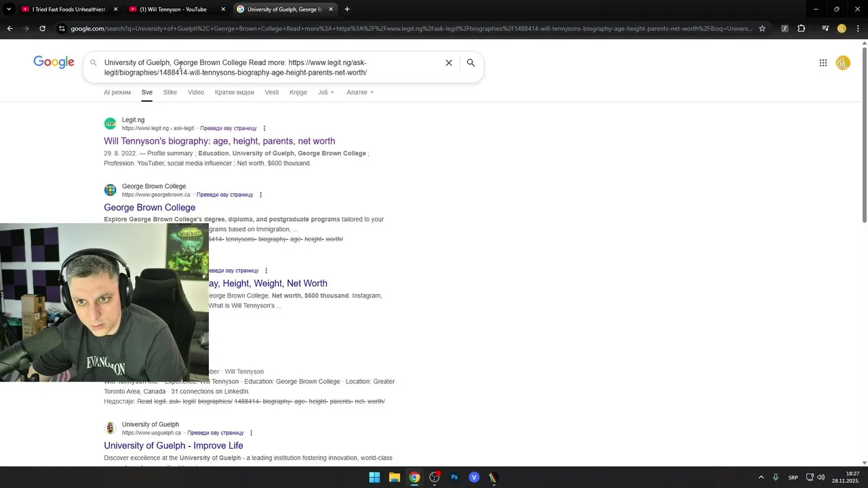
Task: Open options for Height, Weight result
Action: [266, 270]
